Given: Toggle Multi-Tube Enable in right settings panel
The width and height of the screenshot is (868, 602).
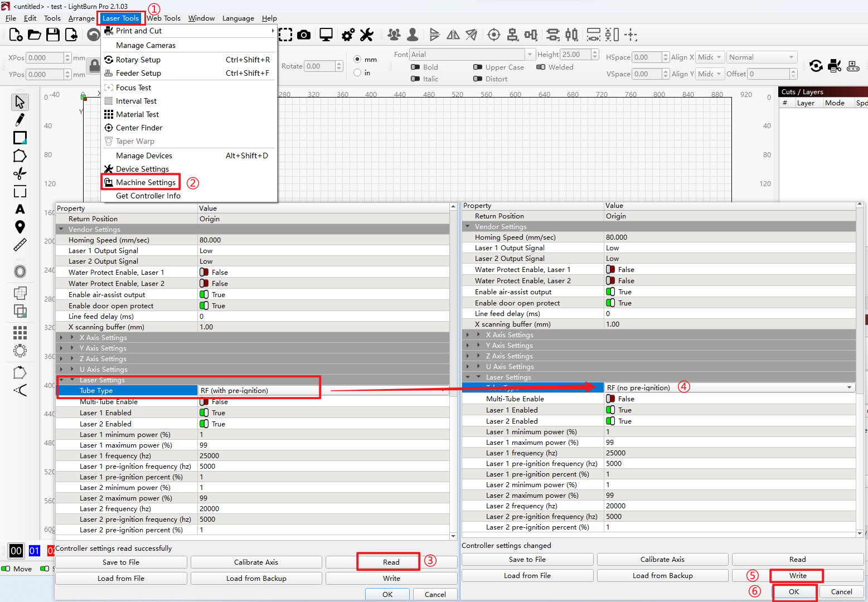Looking at the screenshot, I should 610,399.
